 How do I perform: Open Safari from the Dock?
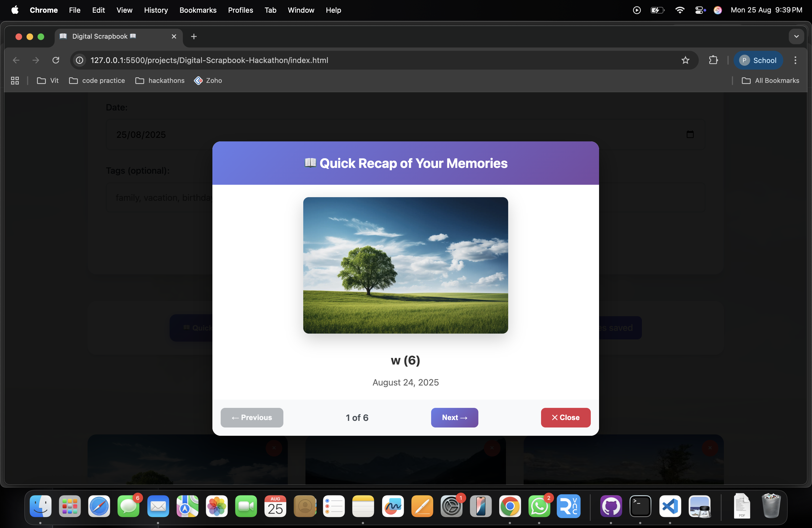click(x=99, y=506)
